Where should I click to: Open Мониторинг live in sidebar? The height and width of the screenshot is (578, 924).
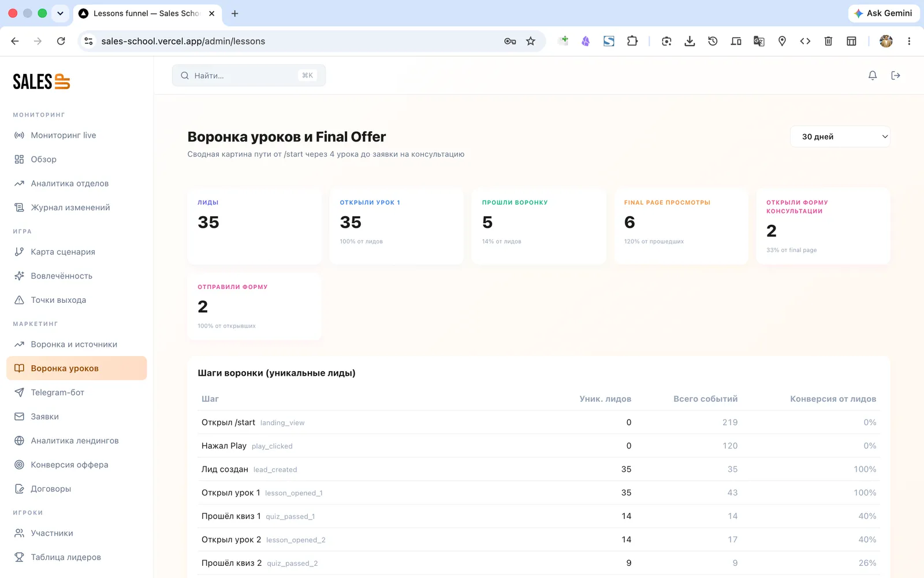[x=77, y=135]
